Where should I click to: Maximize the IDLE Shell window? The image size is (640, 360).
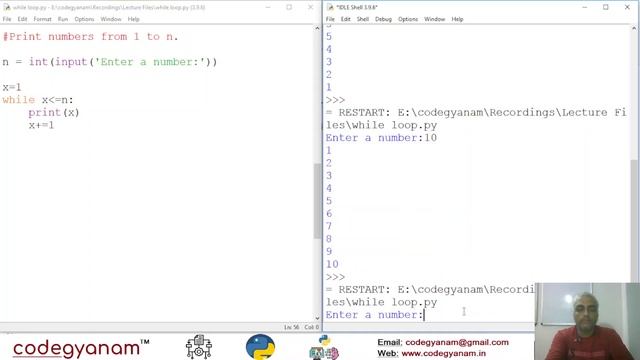pos(606,7)
